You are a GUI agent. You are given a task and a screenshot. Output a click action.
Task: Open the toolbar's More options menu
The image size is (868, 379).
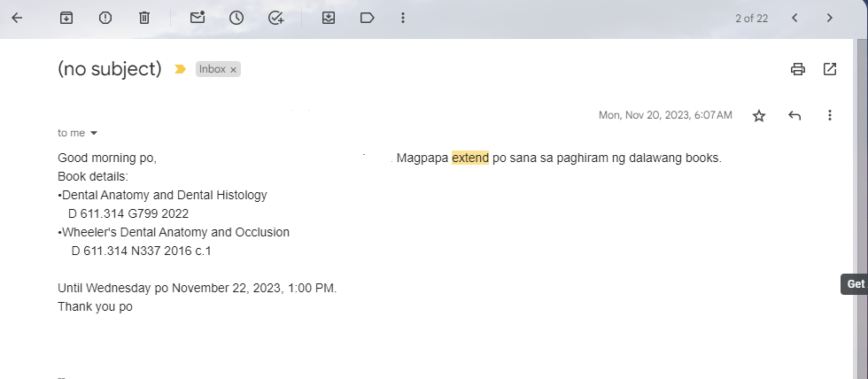pyautogui.click(x=403, y=18)
